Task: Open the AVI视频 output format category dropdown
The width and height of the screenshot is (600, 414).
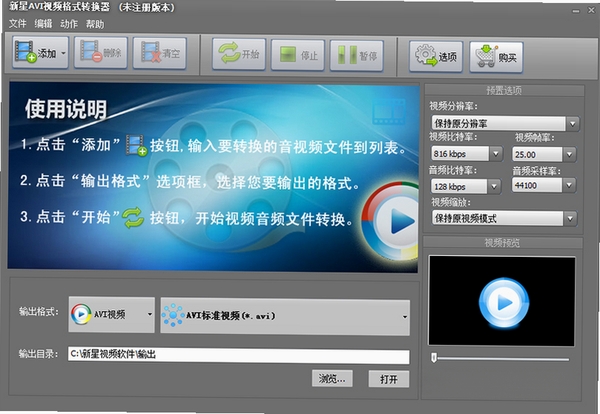Action: [x=112, y=315]
